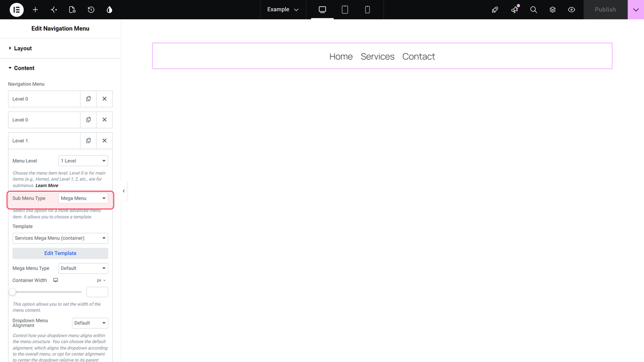Image resolution: width=644 pixels, height=362 pixels.
Task: Follow the Learn More link
Action: coord(47,186)
